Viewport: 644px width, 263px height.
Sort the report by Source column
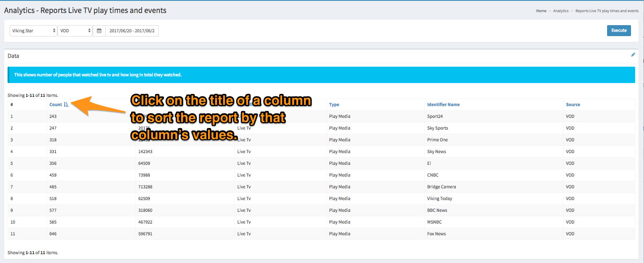(573, 104)
